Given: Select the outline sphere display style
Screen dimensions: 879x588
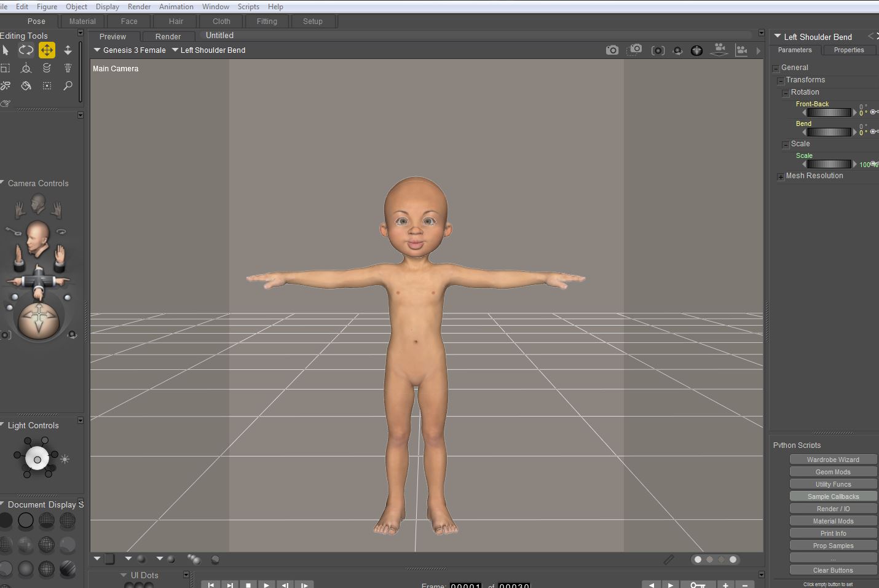Looking at the screenshot, I should pyautogui.click(x=26, y=521).
